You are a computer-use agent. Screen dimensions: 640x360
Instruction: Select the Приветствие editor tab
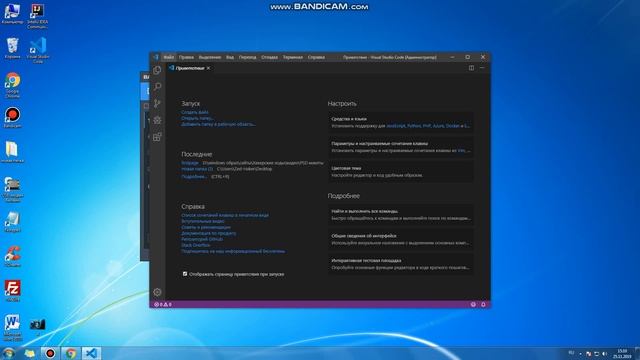[x=189, y=68]
